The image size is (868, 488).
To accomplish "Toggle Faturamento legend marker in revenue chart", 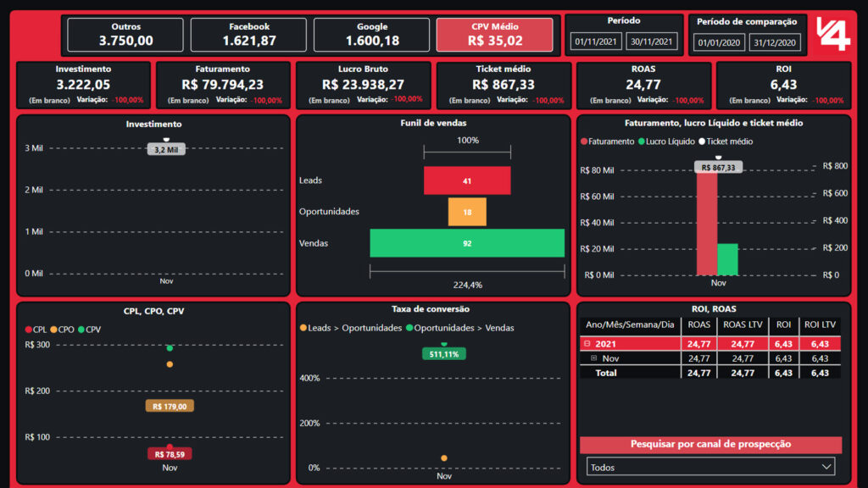I will (x=584, y=141).
